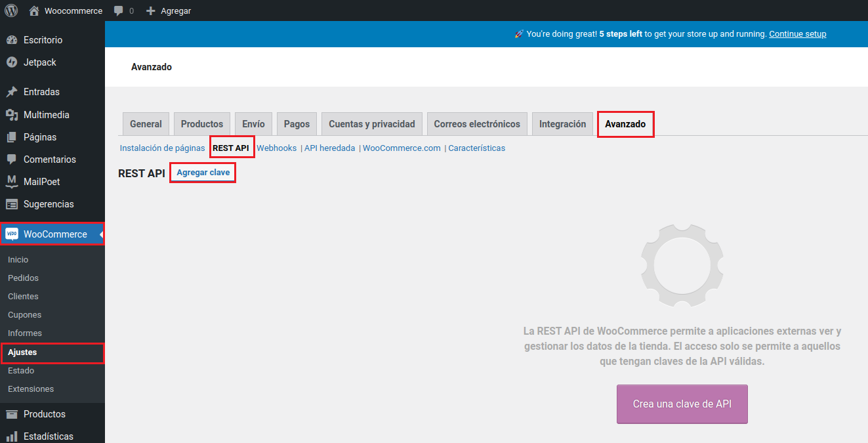This screenshot has height=443, width=868.
Task: Switch to the Pagos settings tab
Action: 297,123
